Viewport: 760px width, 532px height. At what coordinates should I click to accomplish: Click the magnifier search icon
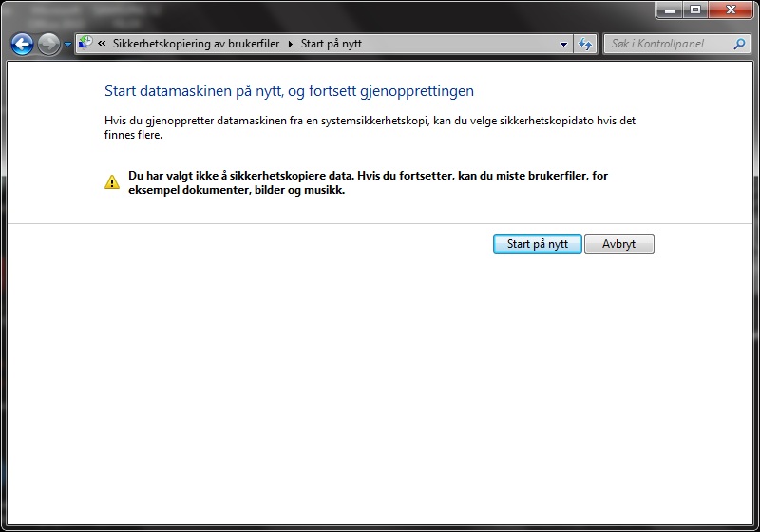coord(739,44)
